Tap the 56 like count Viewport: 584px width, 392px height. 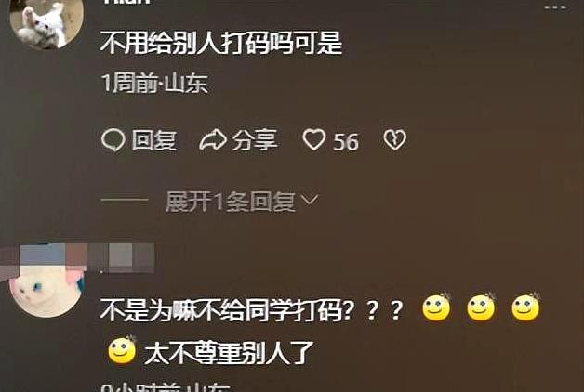pyautogui.click(x=346, y=142)
